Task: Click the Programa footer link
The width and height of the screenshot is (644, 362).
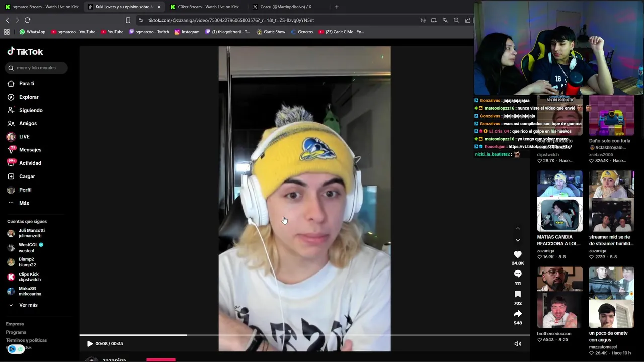Action: [x=16, y=332]
